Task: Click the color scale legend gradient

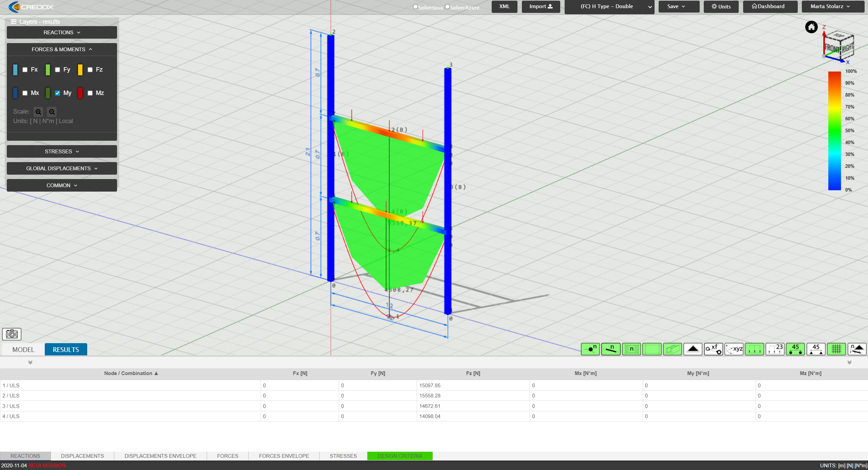Action: [834, 131]
